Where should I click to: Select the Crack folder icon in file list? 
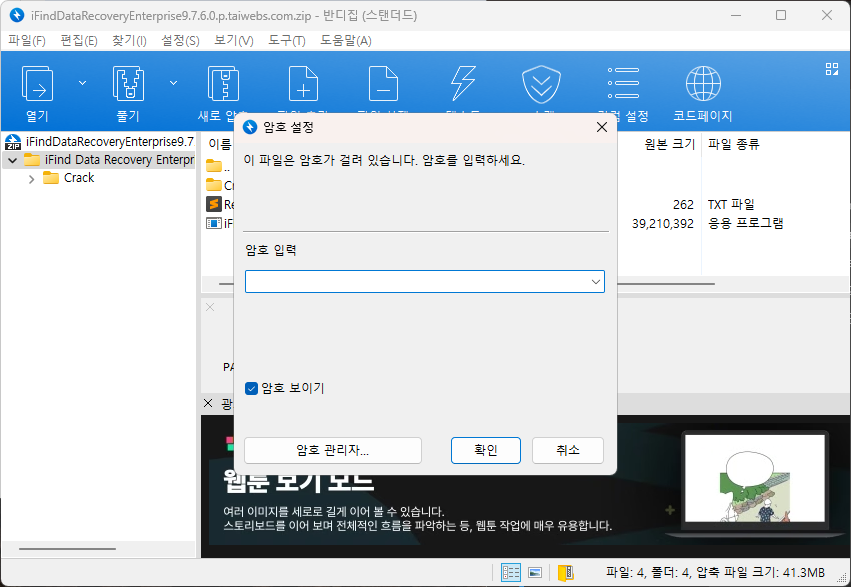(214, 184)
